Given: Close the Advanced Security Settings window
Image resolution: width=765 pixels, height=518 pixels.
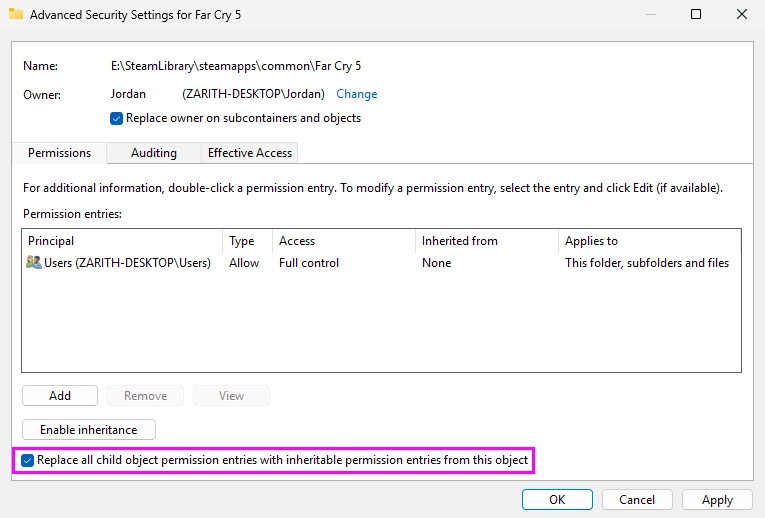Looking at the screenshot, I should click(742, 14).
